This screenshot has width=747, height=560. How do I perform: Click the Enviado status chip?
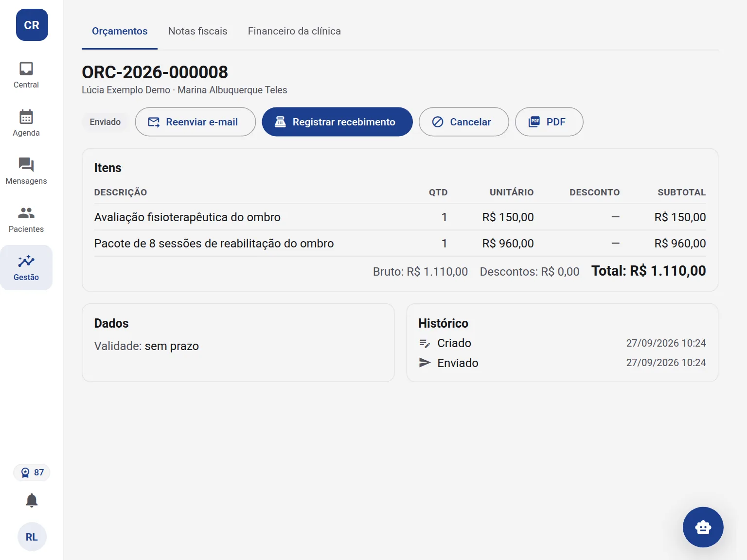click(x=105, y=122)
